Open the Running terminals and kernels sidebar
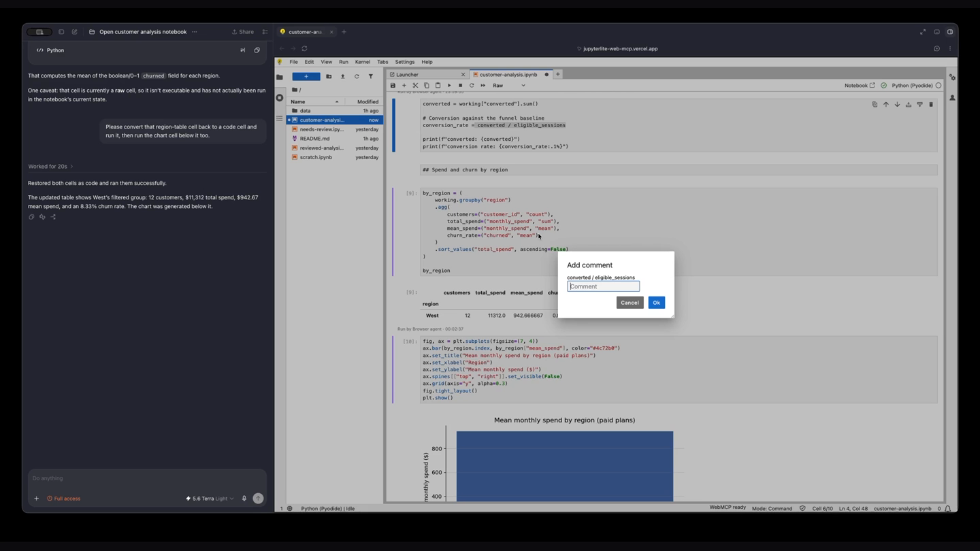980x551 pixels. (280, 98)
